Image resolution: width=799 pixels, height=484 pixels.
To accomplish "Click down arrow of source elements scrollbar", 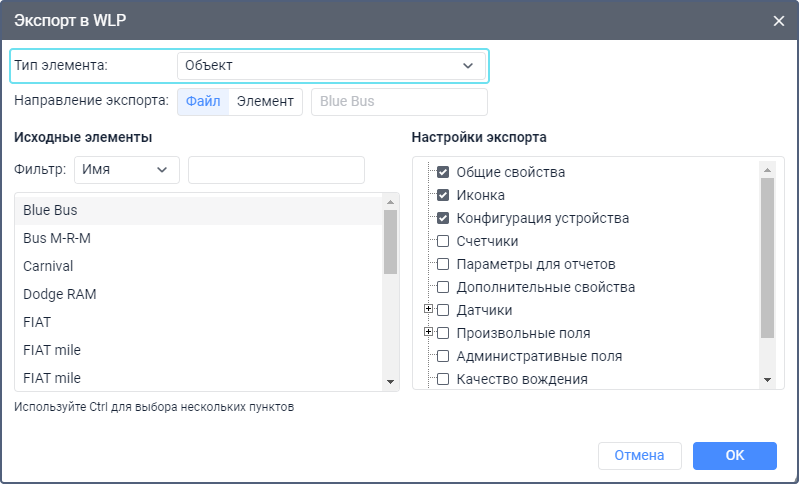I will point(391,381).
